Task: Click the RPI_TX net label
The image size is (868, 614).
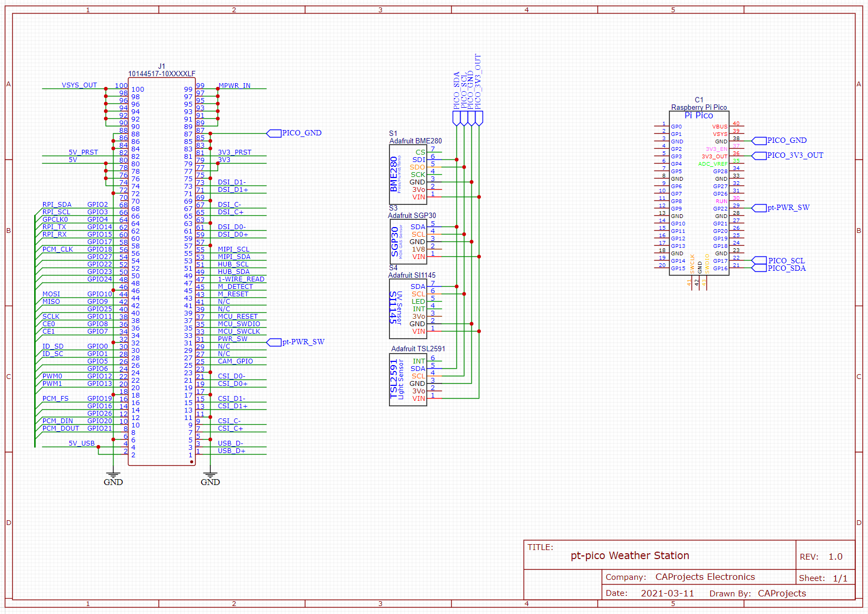Action: point(54,227)
